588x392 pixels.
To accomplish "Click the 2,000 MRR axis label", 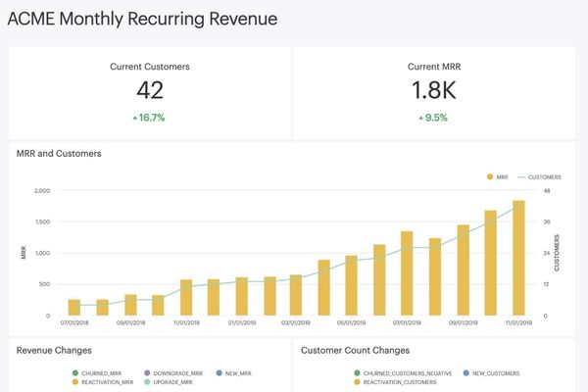I will (42, 191).
